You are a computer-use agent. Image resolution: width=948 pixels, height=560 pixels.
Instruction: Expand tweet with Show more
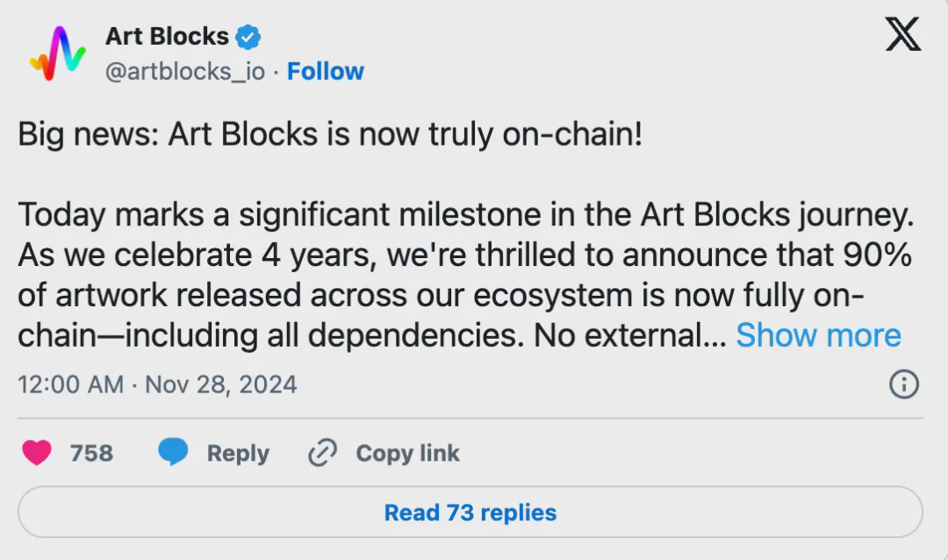818,335
